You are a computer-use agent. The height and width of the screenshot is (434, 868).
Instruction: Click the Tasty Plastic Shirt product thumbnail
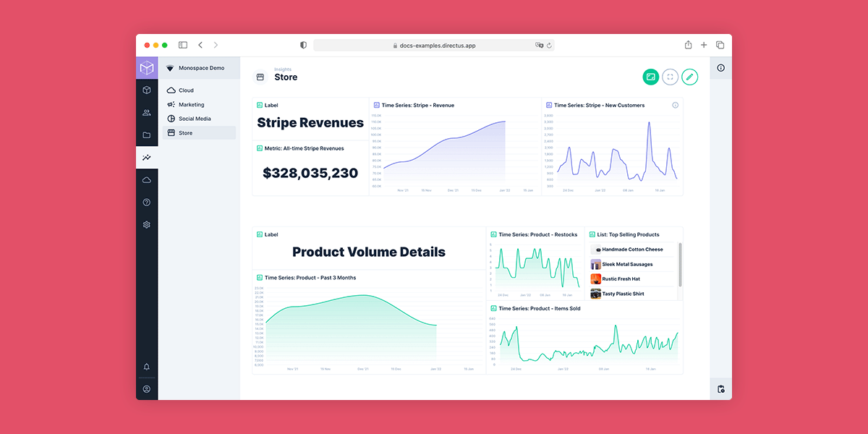click(595, 294)
